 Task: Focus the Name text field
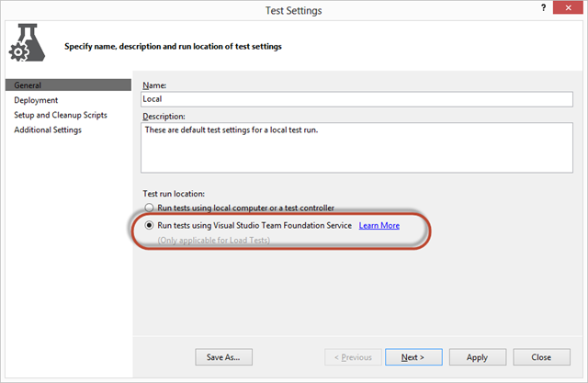point(356,99)
